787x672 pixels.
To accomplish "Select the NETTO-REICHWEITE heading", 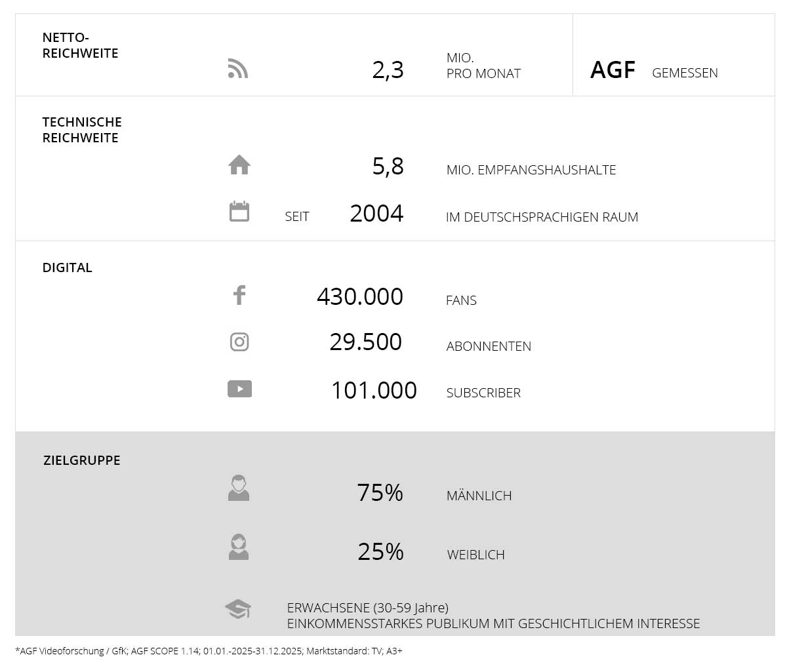I will pyautogui.click(x=80, y=46).
